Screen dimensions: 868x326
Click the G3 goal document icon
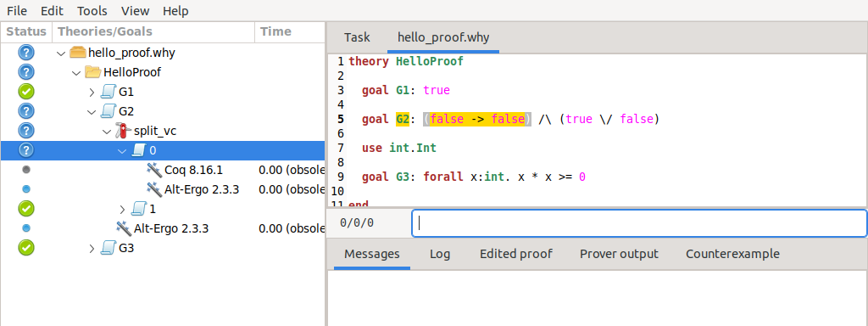click(x=108, y=248)
